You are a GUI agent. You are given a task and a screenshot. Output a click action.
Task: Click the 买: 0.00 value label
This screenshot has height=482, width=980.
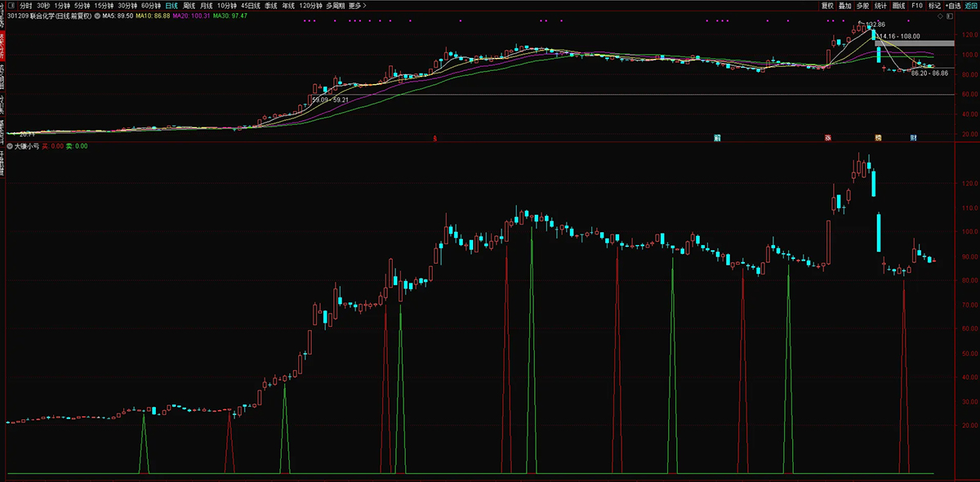click(x=53, y=146)
